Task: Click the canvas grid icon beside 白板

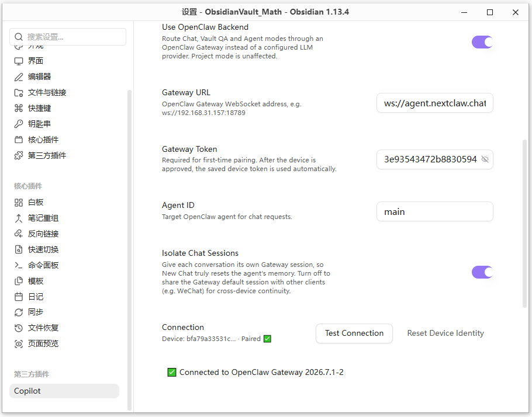Action: [x=19, y=203]
